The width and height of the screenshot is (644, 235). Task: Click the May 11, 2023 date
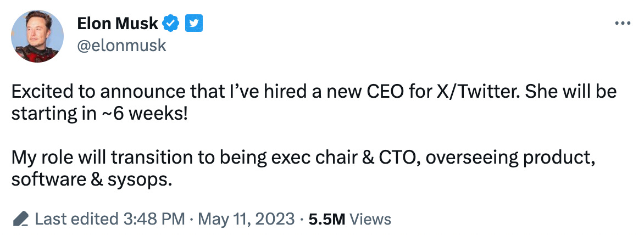[245, 220]
